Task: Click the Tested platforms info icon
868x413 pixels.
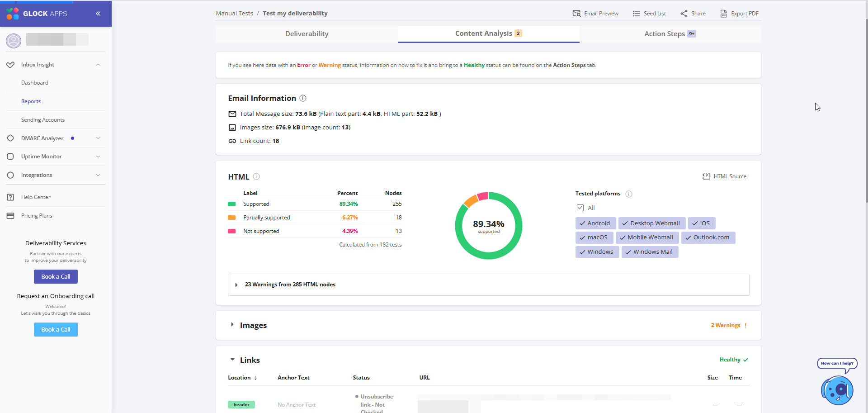Action: (x=629, y=194)
